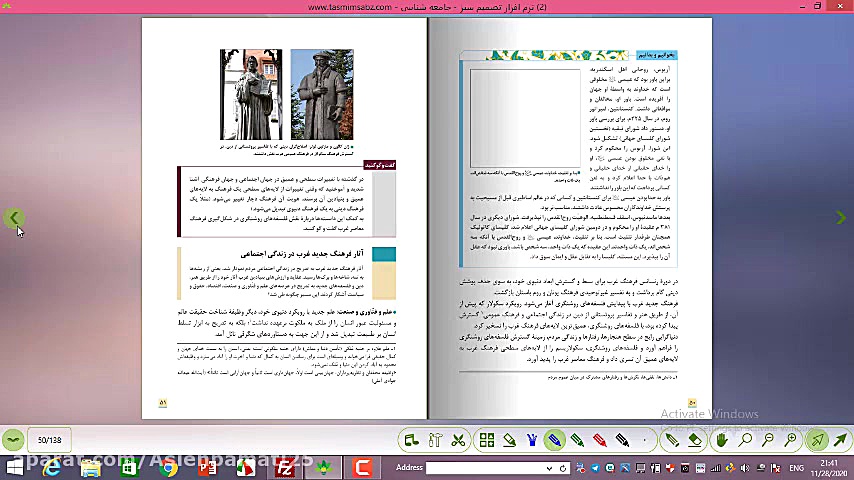This screenshot has width=854, height=480.
Task: Open the hammer and screwdriver settings tool
Action: pyautogui.click(x=435, y=440)
